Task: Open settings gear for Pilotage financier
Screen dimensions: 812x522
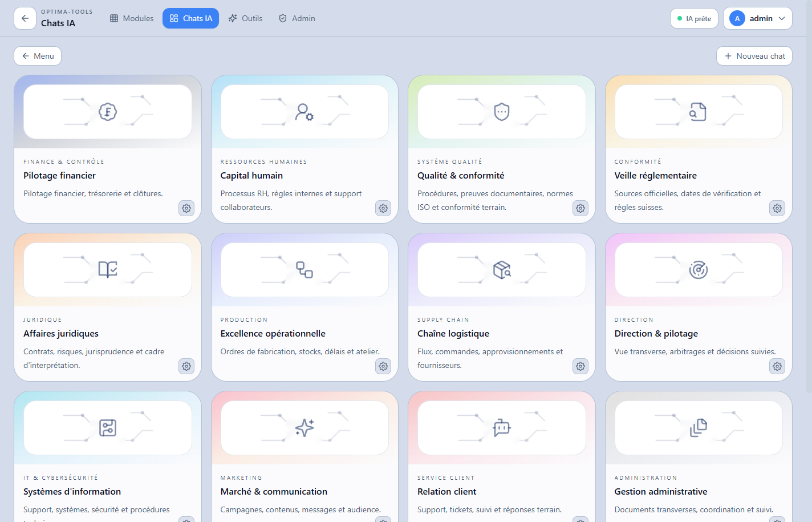Action: (x=186, y=208)
